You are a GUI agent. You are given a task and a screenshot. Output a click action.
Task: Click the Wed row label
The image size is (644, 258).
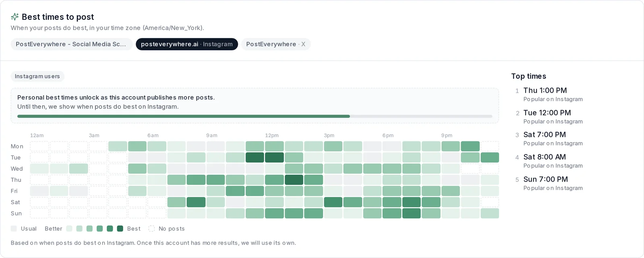click(17, 169)
